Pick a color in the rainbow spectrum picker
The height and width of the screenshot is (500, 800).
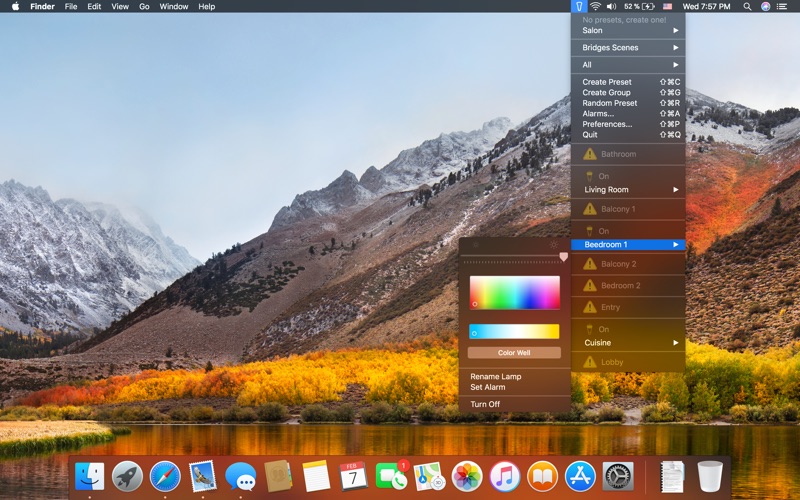point(515,292)
